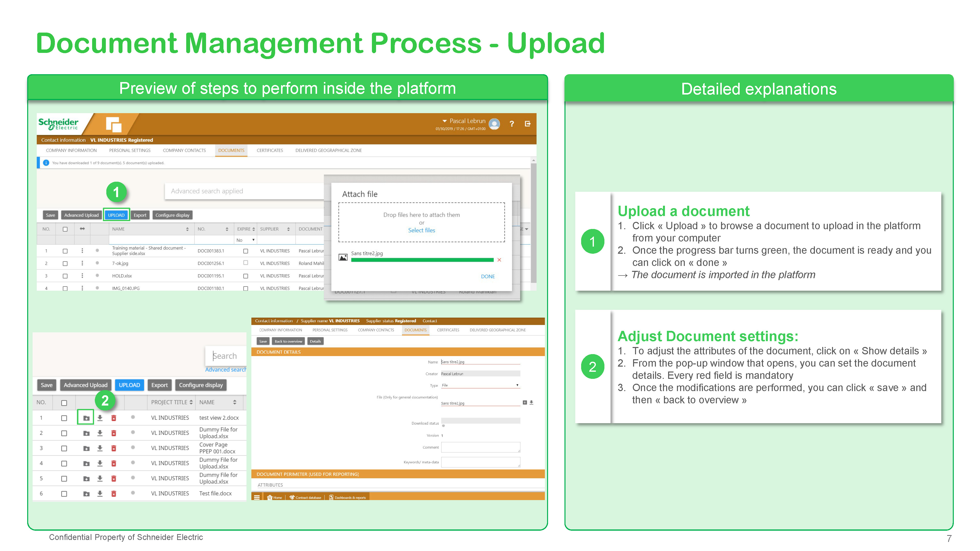The width and height of the screenshot is (980, 551).
Task: Click the Select files link
Action: click(421, 230)
